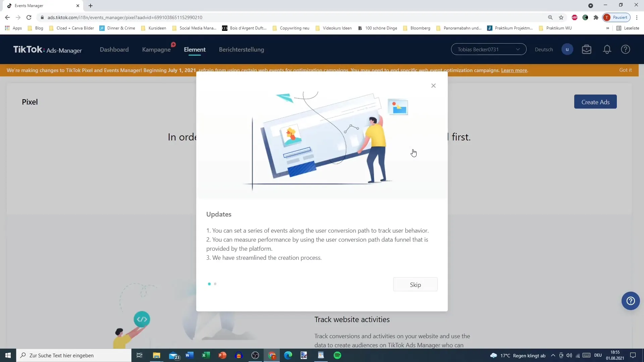Open Task View on taskbar

click(140, 355)
